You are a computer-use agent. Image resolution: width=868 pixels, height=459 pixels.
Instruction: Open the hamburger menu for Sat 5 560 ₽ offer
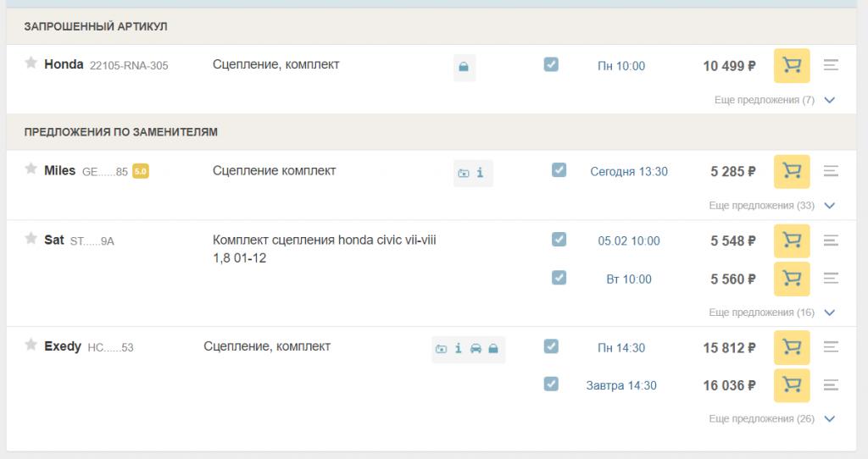831,278
